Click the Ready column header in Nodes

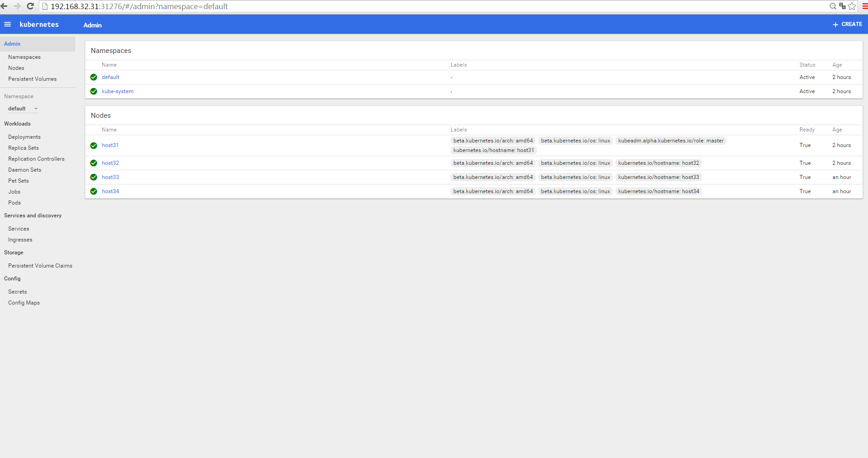pos(807,130)
